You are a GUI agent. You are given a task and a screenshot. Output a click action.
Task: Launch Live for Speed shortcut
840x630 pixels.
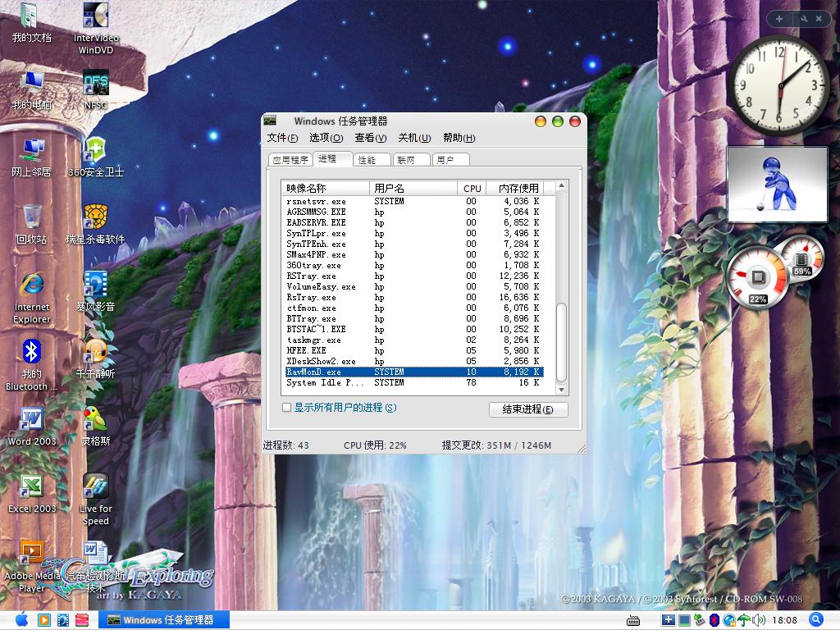tap(96, 500)
